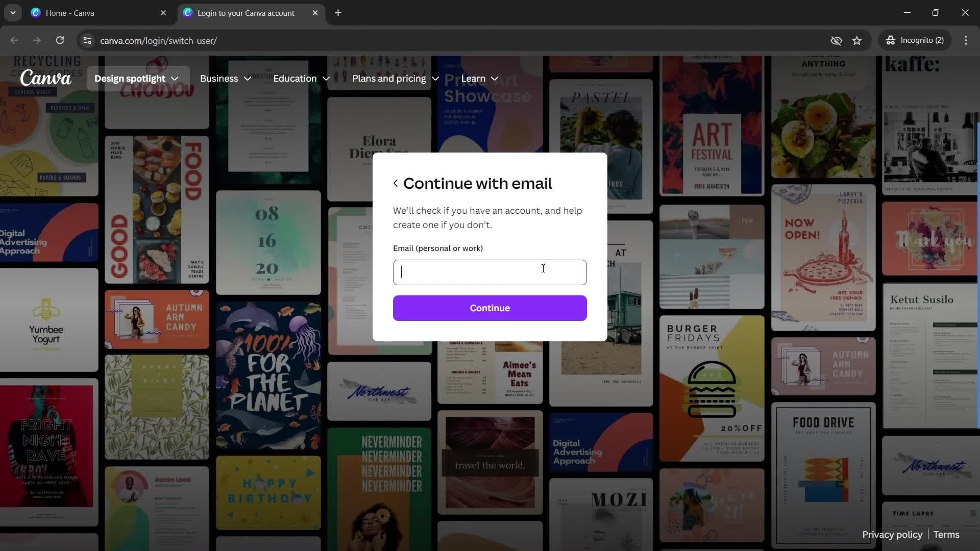
Task: Click the email input field
Action: [x=489, y=272]
